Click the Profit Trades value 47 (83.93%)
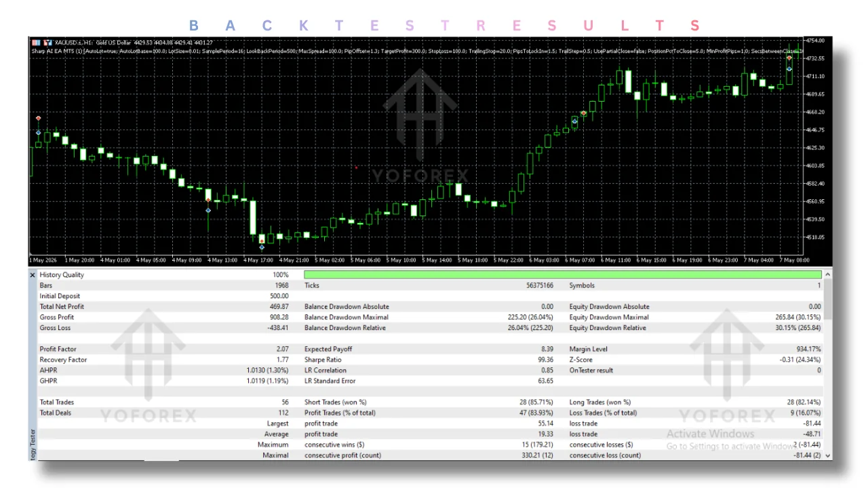 (536, 413)
